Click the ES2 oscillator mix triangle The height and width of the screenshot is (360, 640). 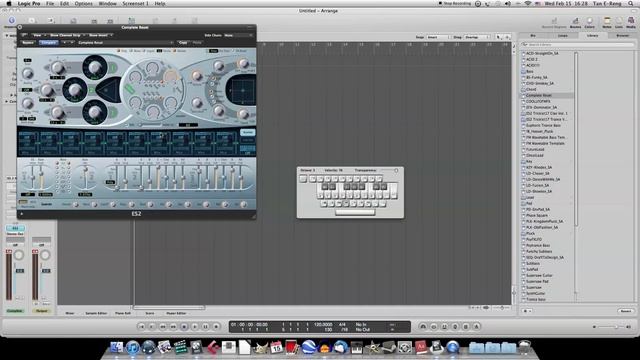point(108,89)
